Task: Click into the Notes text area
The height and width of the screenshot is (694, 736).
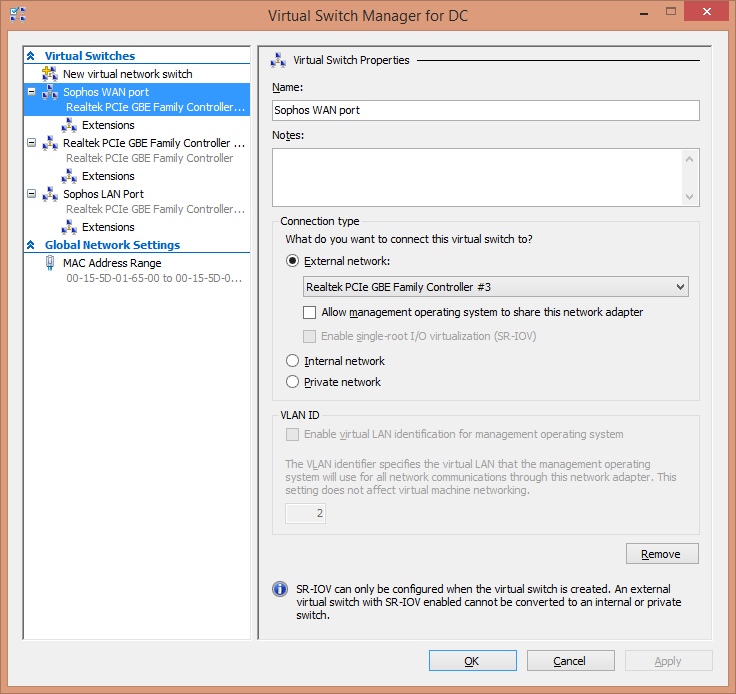Action: coord(477,177)
